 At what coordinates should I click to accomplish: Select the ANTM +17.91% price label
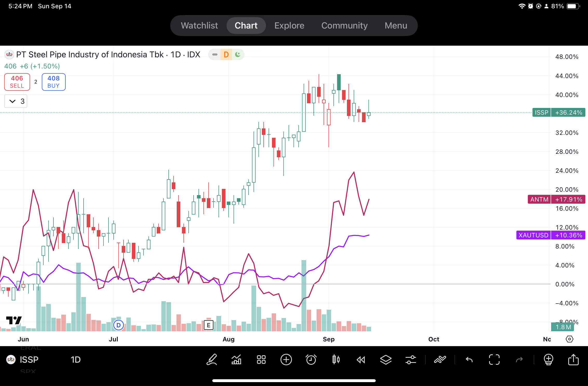[x=556, y=199]
